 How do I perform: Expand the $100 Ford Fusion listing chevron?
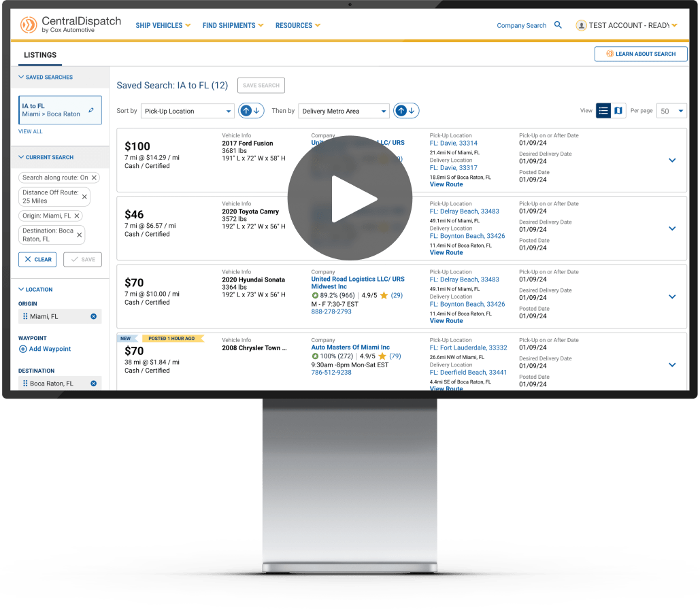click(672, 161)
